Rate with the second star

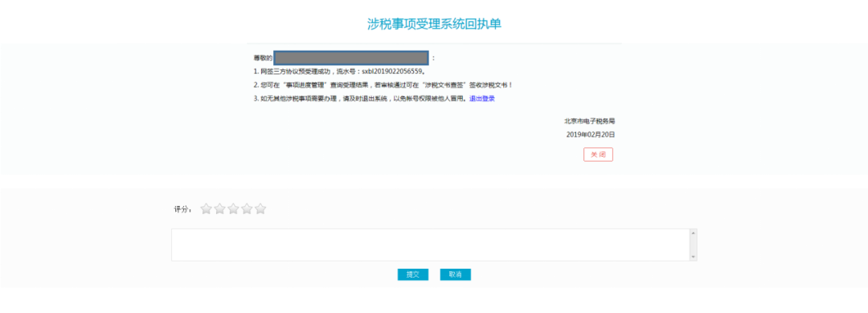(x=219, y=209)
